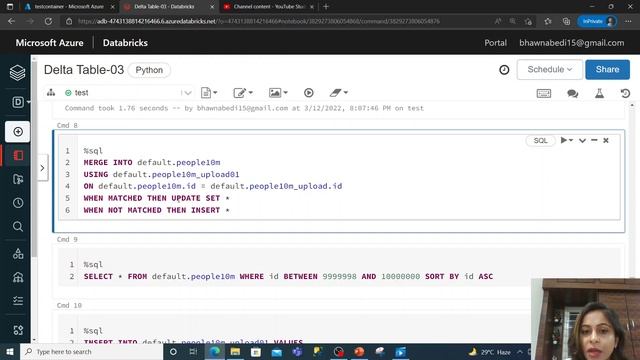Open the View image dropdown in notebook toolbar
The image size is (640, 360).
[278, 93]
